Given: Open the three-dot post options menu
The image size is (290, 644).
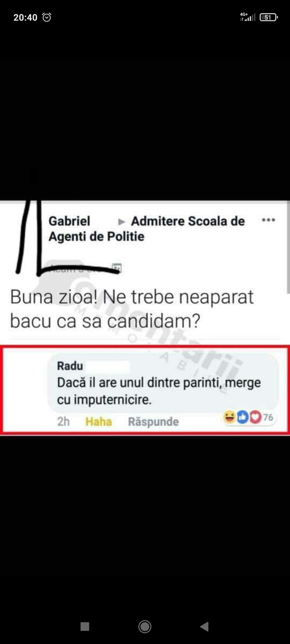Looking at the screenshot, I should (269, 220).
